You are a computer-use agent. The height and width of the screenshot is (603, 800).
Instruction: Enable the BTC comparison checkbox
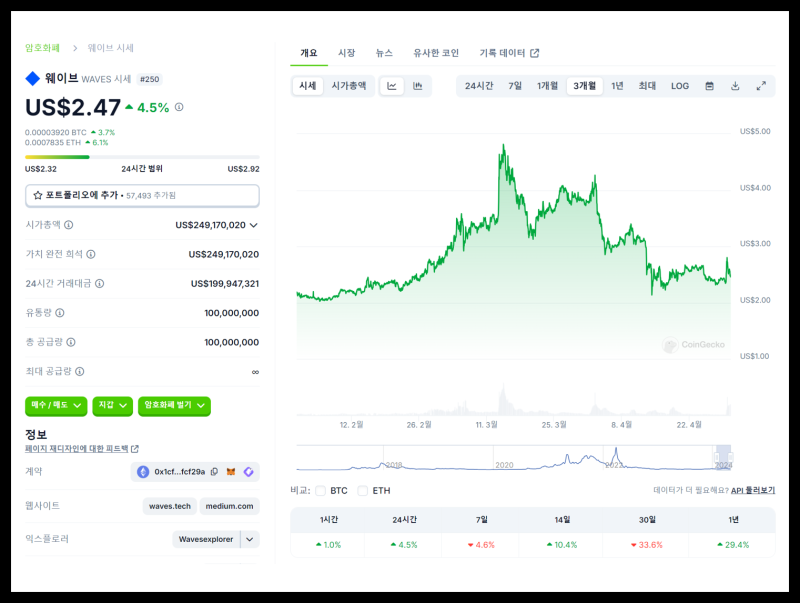tap(320, 491)
